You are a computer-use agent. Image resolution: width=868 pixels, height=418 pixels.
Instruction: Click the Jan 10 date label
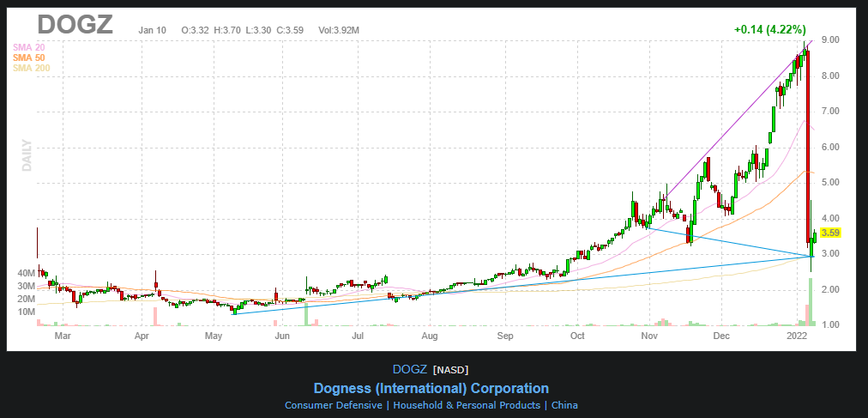pyautogui.click(x=152, y=30)
